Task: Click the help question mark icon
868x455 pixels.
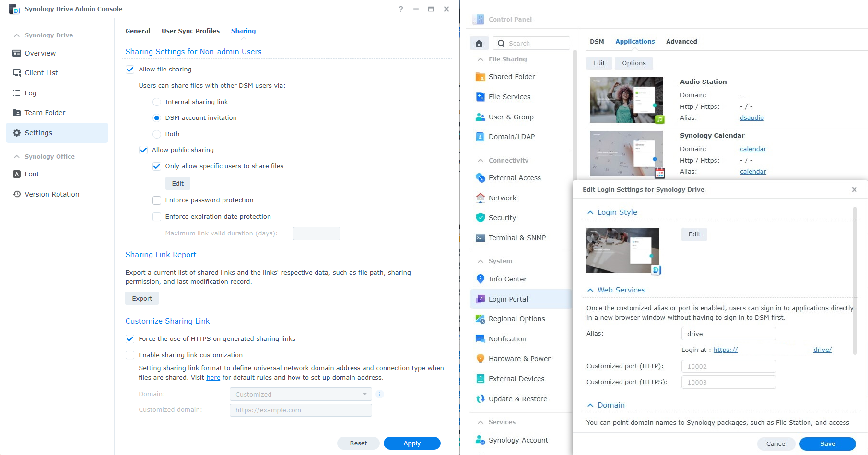Action: tap(401, 9)
